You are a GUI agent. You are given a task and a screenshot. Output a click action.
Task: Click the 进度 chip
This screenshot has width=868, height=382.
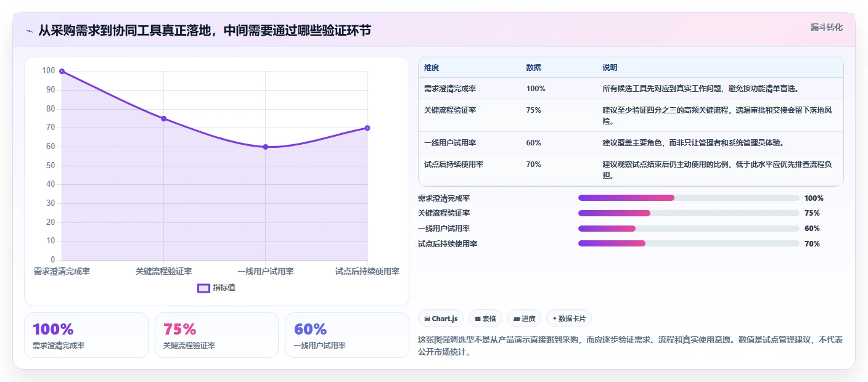[x=524, y=319]
